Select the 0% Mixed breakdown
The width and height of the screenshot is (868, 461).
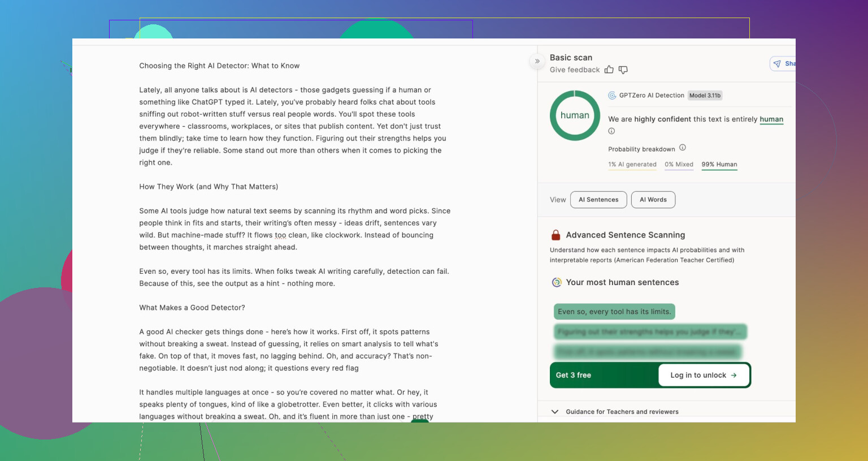point(679,165)
